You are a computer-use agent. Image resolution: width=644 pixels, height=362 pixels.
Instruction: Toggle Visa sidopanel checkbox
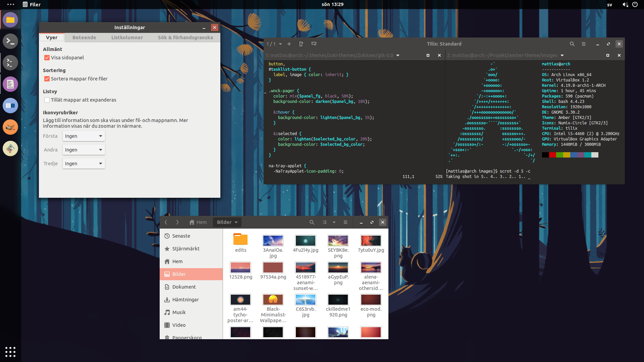(x=47, y=58)
